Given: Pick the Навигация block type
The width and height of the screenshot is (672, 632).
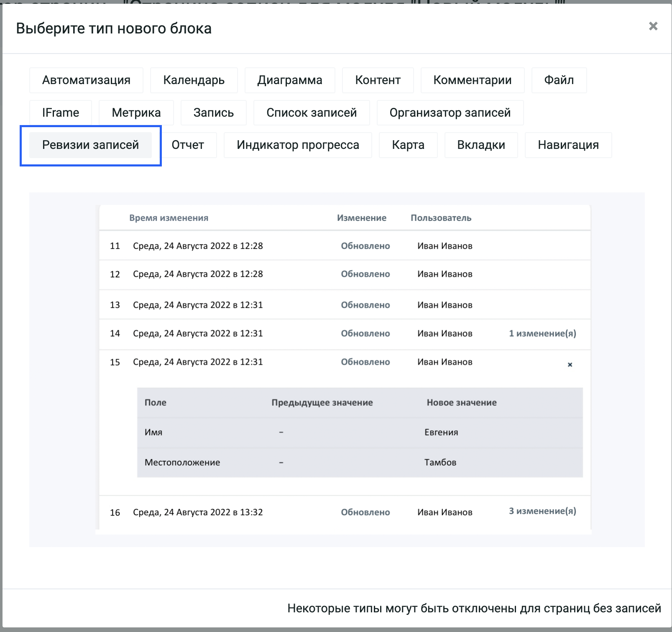Looking at the screenshot, I should 568,145.
